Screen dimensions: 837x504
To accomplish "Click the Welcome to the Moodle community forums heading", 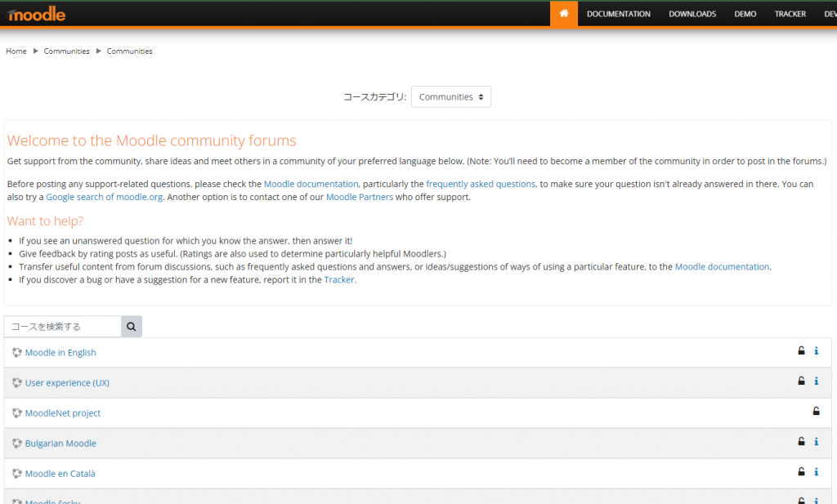I will click(151, 140).
